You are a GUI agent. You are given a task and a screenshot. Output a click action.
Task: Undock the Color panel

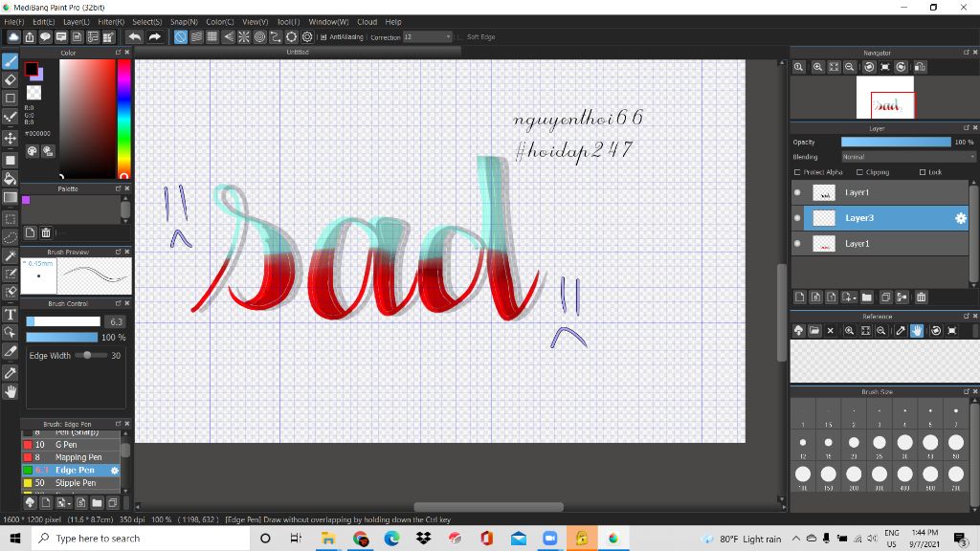(x=118, y=53)
